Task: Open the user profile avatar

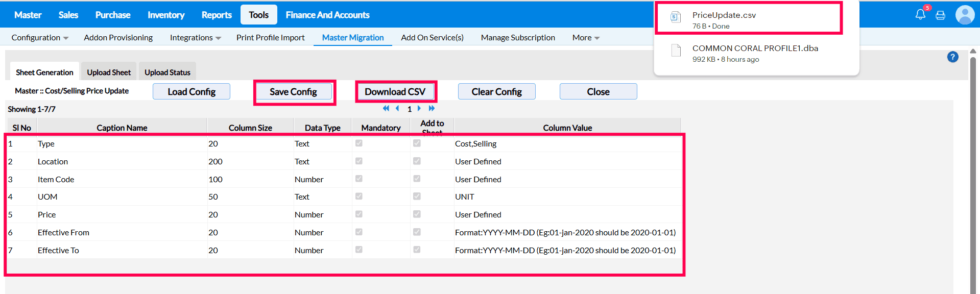Action: 965,15
